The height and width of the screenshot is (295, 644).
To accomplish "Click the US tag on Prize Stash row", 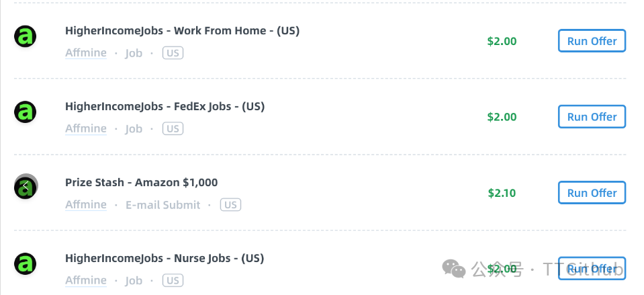I will tap(230, 204).
